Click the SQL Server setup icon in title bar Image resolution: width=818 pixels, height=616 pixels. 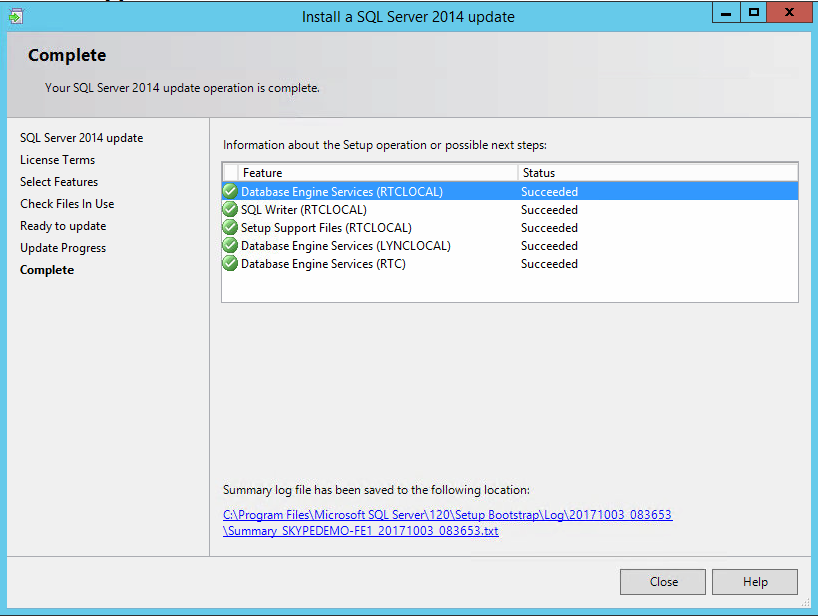tap(16, 16)
